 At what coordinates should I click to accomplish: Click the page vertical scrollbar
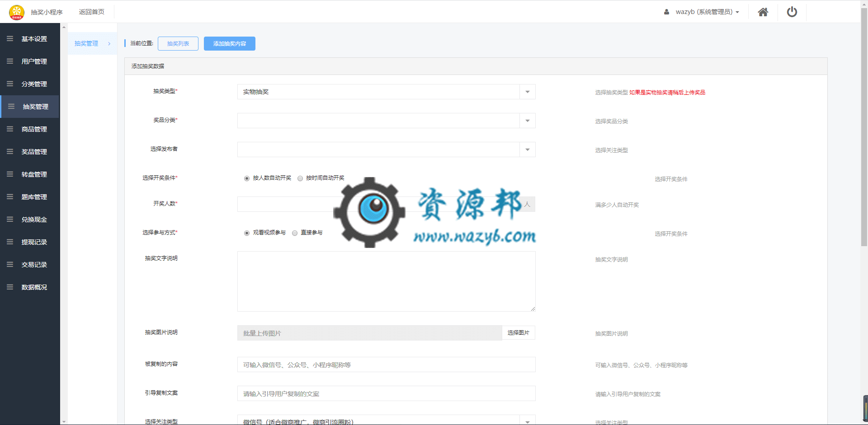click(x=864, y=126)
